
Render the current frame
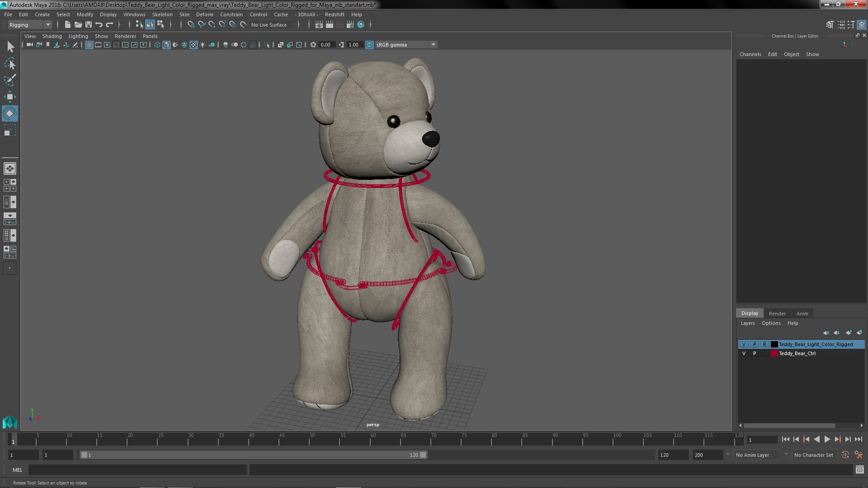(330, 24)
